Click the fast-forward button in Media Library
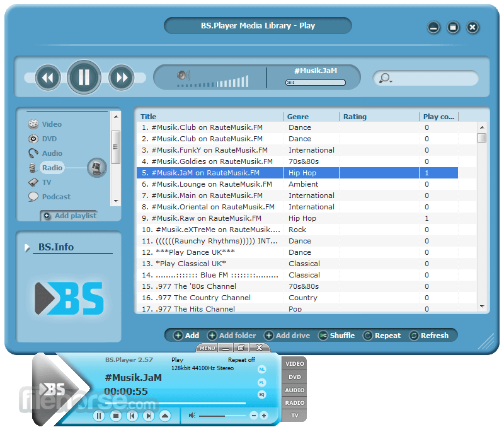 122,78
